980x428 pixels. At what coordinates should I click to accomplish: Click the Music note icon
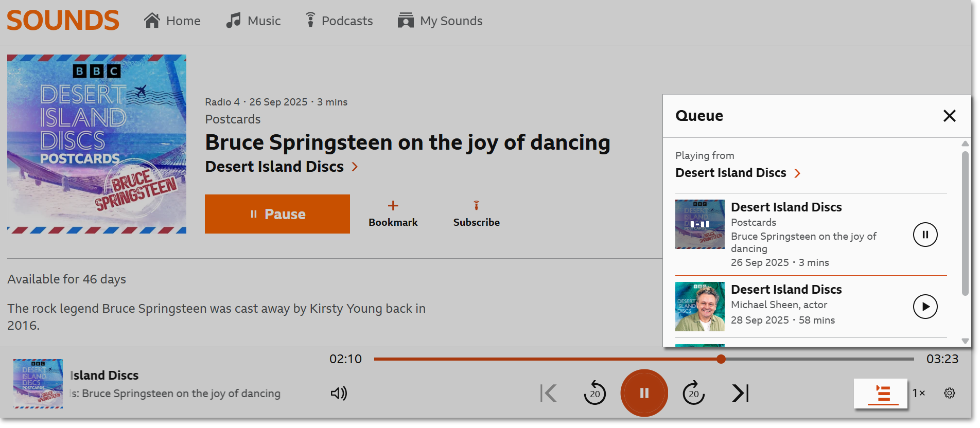234,21
